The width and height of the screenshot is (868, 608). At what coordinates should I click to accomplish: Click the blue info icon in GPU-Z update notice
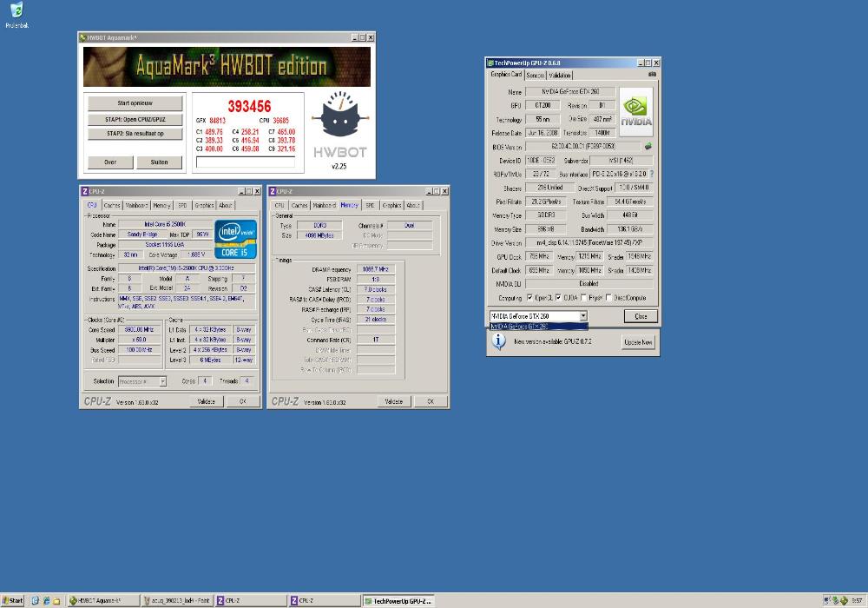[x=499, y=341]
